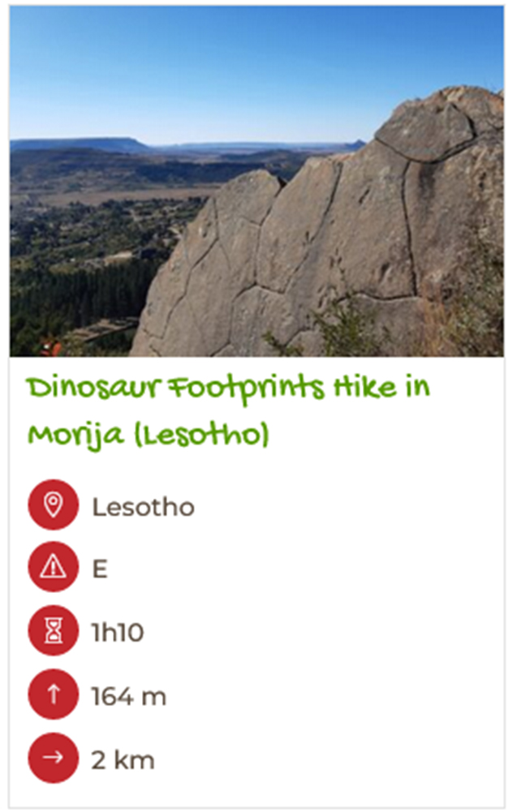
Task: Click the 164 m elevation value
Action: (129, 697)
